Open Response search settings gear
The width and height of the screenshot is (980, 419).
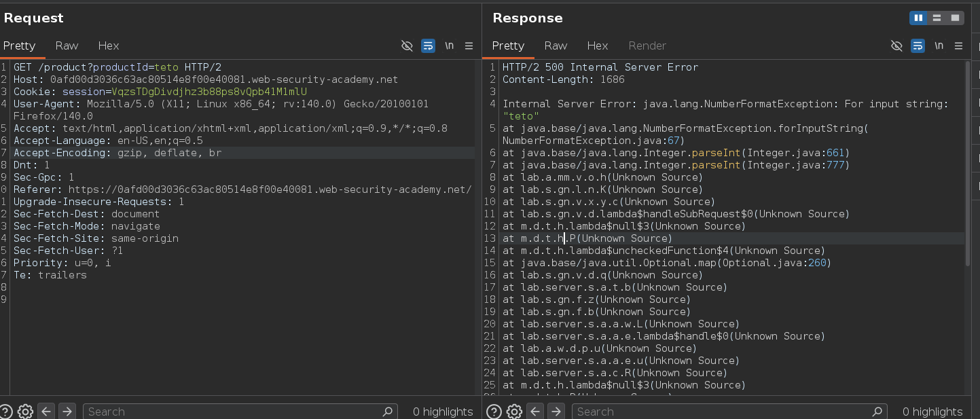pos(514,411)
